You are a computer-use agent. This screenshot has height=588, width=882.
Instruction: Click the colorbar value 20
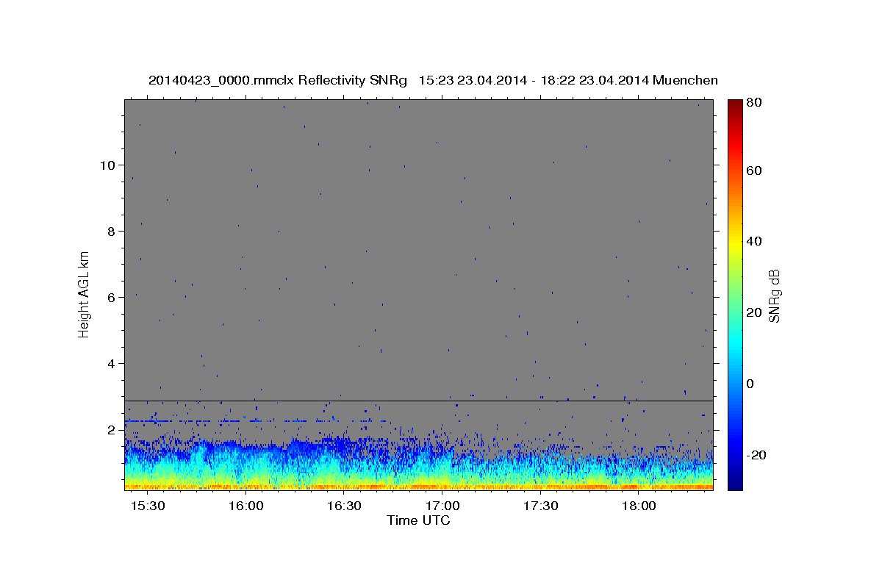click(753, 312)
